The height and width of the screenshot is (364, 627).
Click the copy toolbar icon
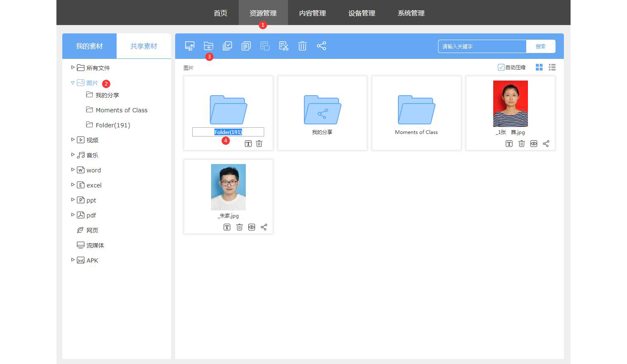(246, 46)
